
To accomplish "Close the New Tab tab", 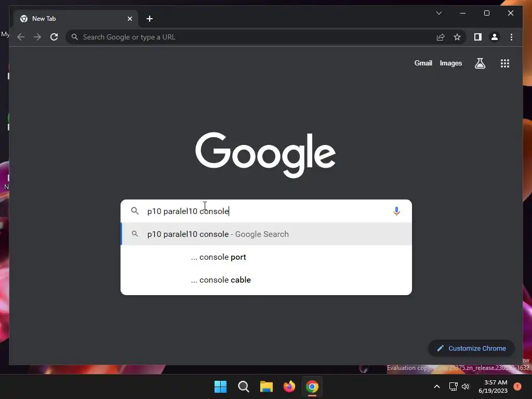I will pyautogui.click(x=129, y=19).
